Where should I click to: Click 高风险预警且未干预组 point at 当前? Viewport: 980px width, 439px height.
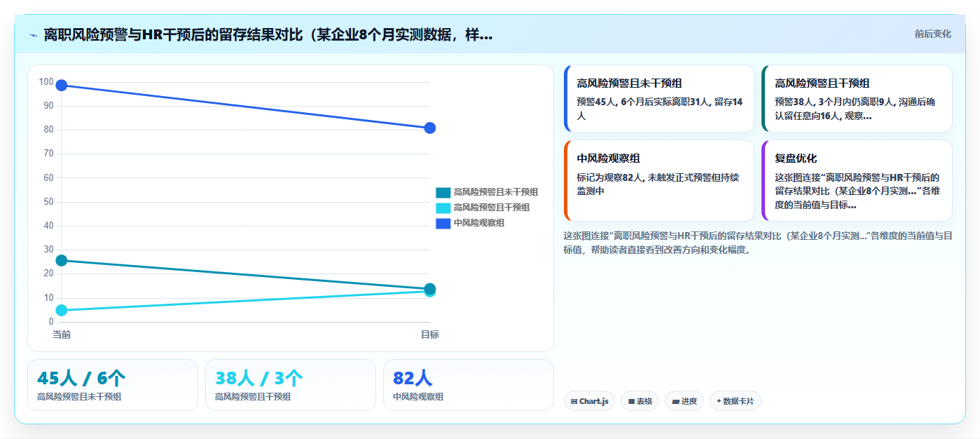(x=62, y=261)
